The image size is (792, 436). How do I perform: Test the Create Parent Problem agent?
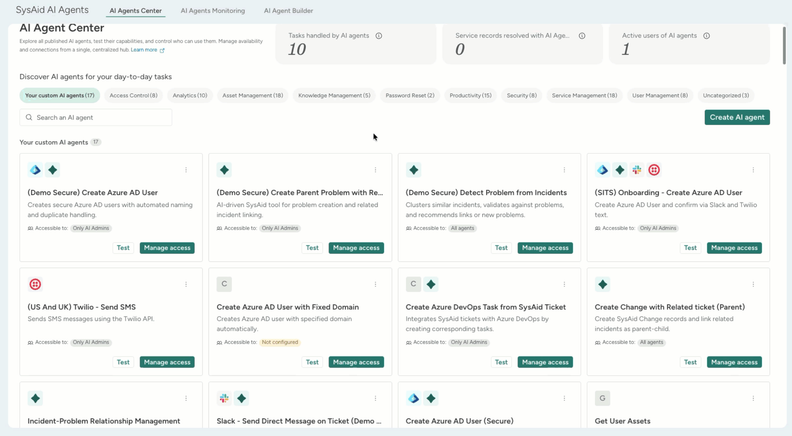(312, 248)
